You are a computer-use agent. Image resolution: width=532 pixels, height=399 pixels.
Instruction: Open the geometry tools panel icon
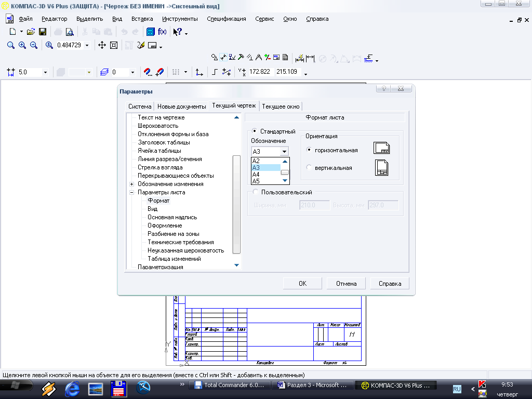215,57
